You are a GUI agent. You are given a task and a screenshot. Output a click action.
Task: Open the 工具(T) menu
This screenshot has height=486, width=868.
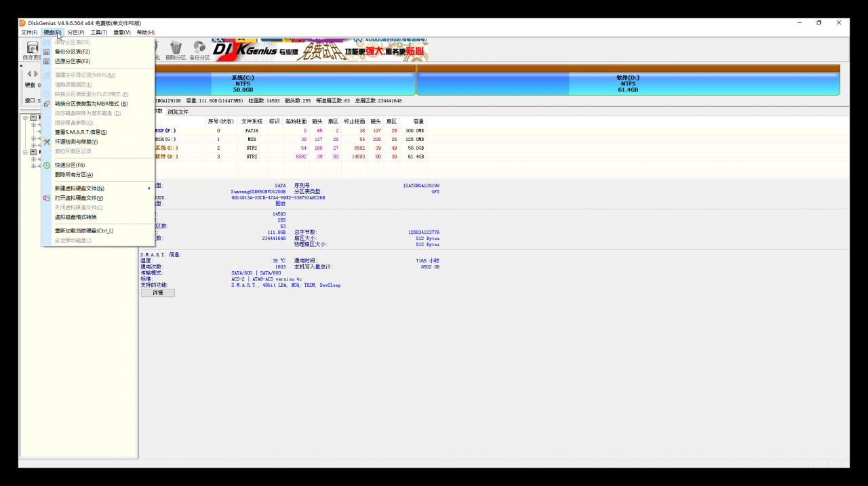(99, 32)
